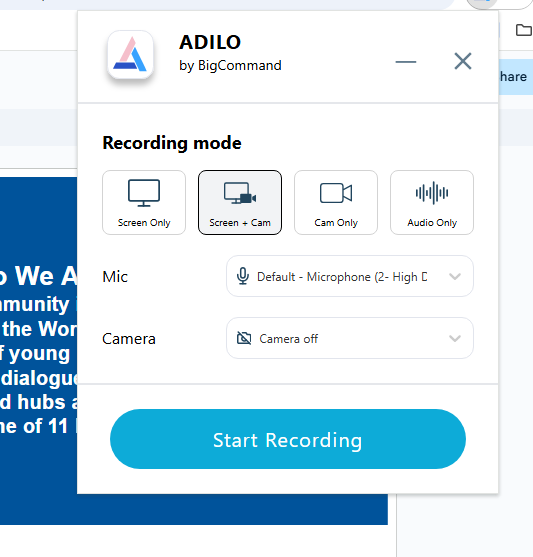Pick Audio Only recording mode

coord(432,202)
